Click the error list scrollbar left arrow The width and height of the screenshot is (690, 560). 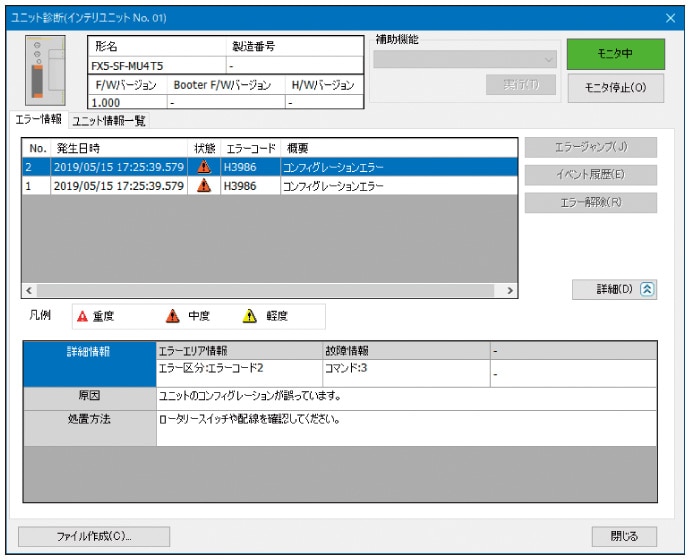click(28, 290)
